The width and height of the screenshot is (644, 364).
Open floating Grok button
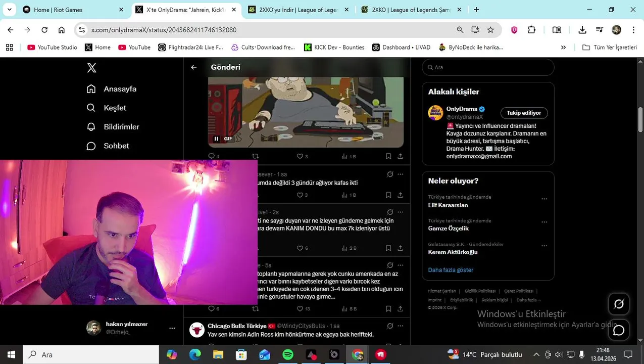point(619,304)
